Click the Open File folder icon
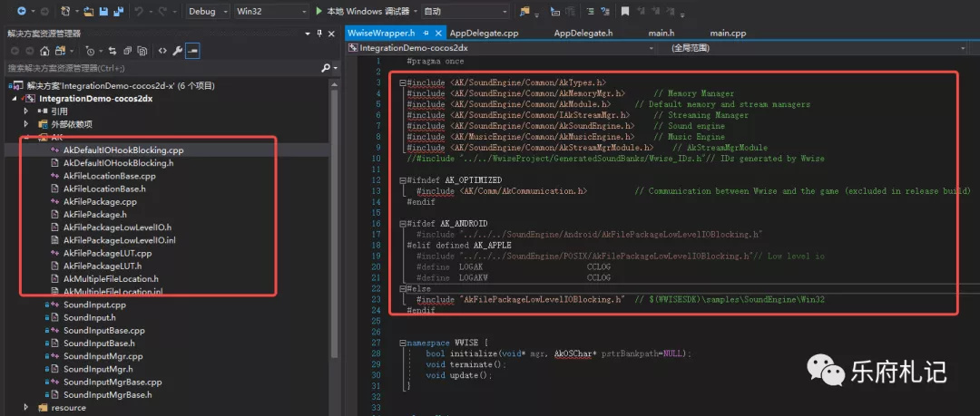Screen dimensions: 980x416 88,11
